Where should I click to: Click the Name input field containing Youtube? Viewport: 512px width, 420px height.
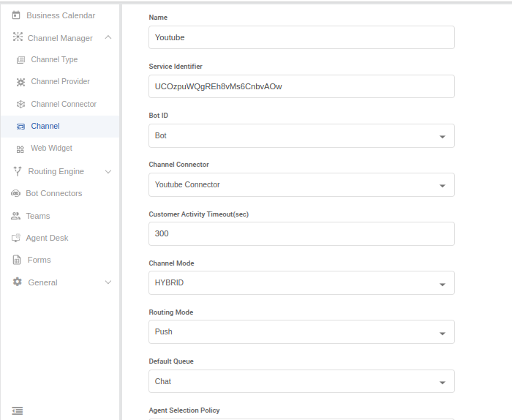[x=301, y=37]
